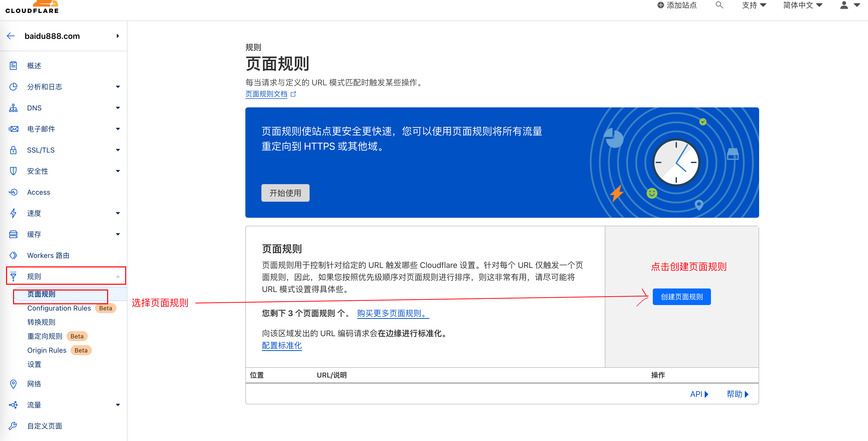Screen dimensions: 868x441
Task: Open the 概述 overview clipboard icon
Action: pos(13,66)
